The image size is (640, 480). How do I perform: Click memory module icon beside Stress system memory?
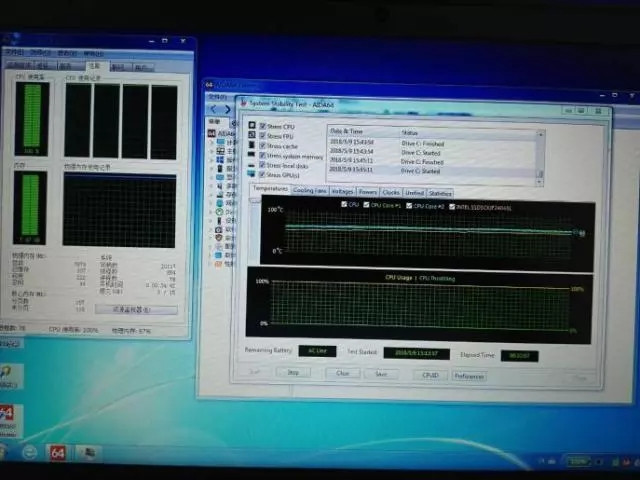click(x=251, y=154)
